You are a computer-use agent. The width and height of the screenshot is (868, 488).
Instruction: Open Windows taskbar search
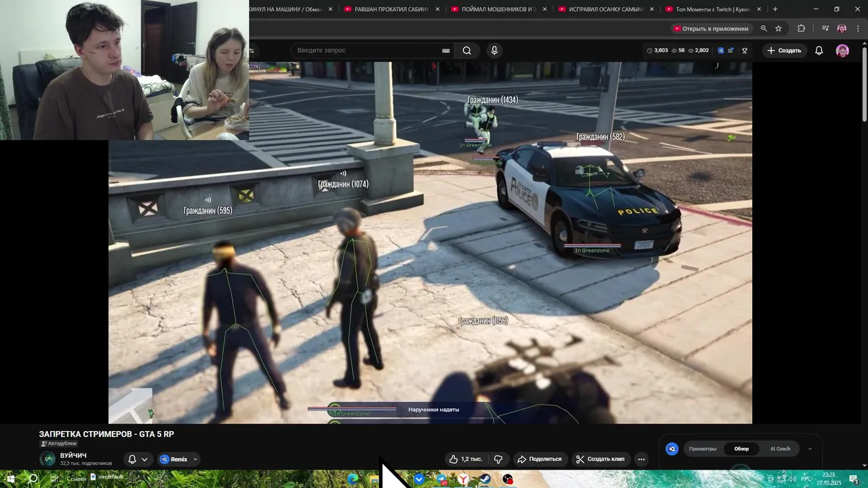[x=33, y=479]
